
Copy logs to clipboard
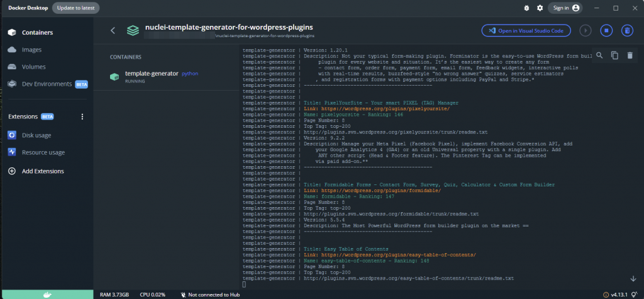pyautogui.click(x=614, y=55)
